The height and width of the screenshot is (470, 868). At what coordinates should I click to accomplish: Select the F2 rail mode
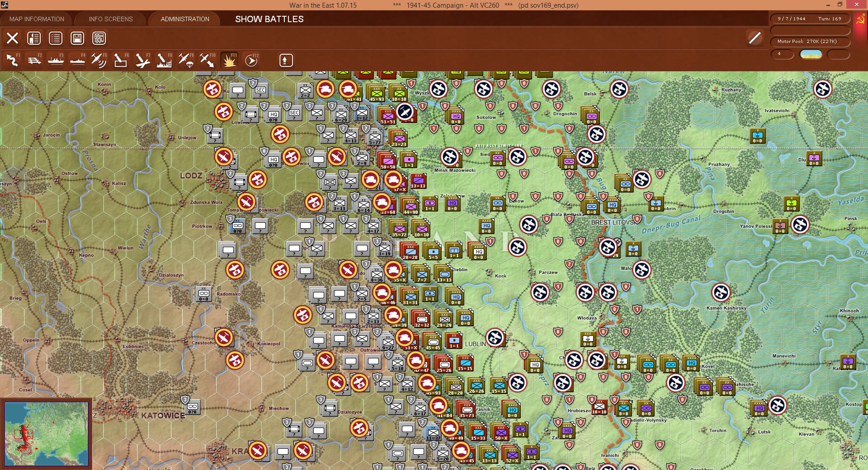coord(34,60)
